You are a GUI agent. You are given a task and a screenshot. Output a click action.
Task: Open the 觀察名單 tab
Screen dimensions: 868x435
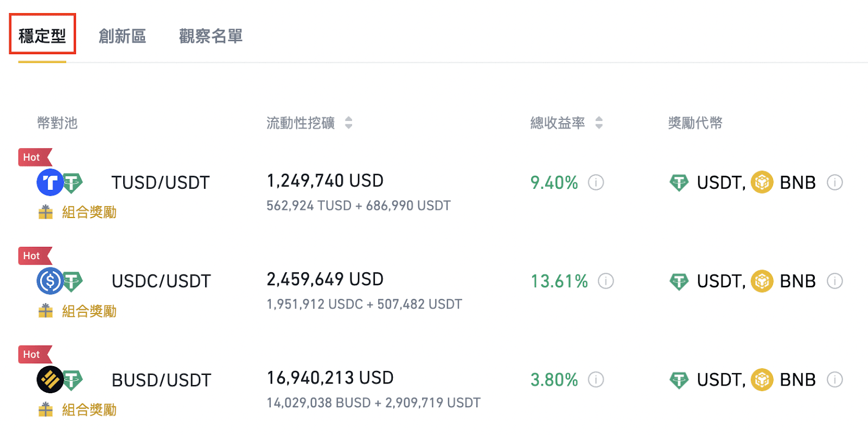[x=210, y=36]
